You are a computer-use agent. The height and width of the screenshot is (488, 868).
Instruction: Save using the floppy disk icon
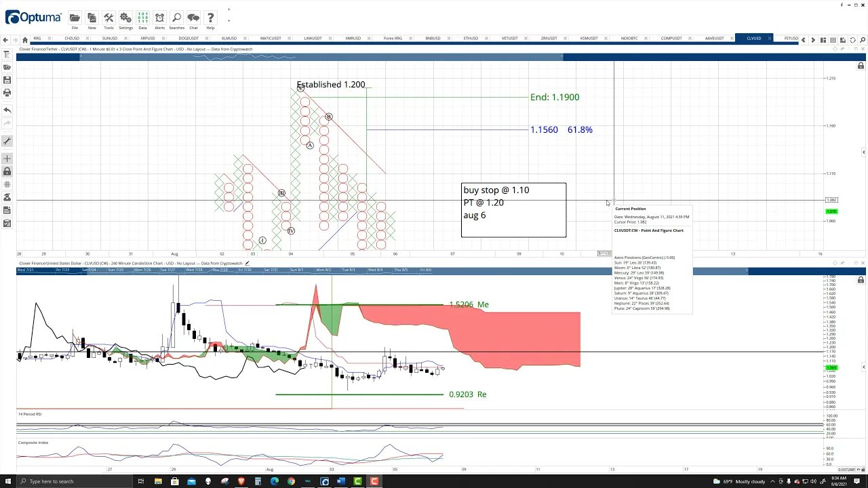coord(7,80)
